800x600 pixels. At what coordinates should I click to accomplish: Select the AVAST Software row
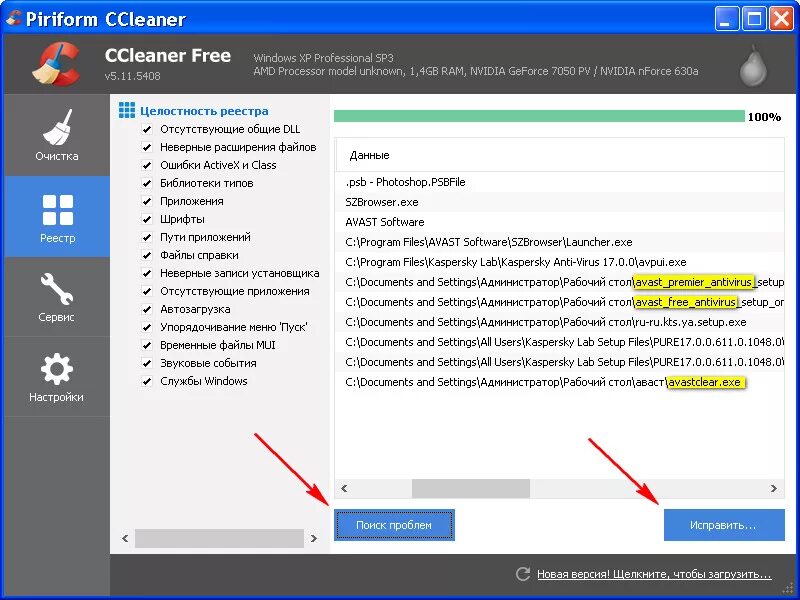click(x=560, y=222)
